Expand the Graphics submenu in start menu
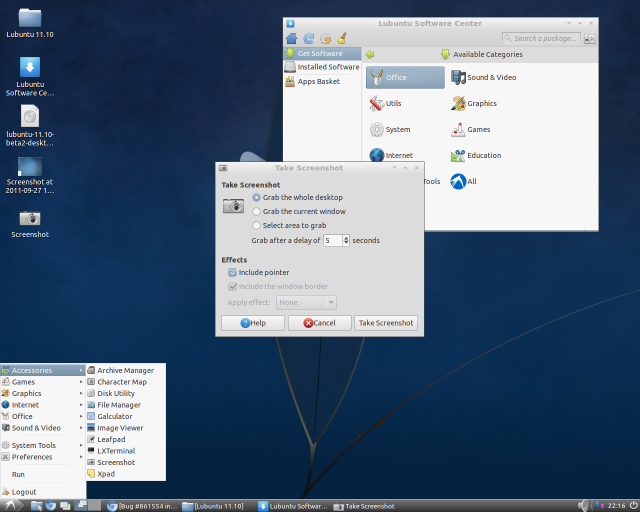640x512 pixels. [43, 393]
